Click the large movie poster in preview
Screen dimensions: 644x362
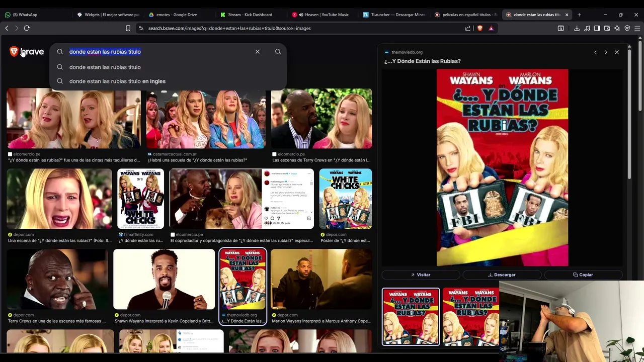[502, 167]
